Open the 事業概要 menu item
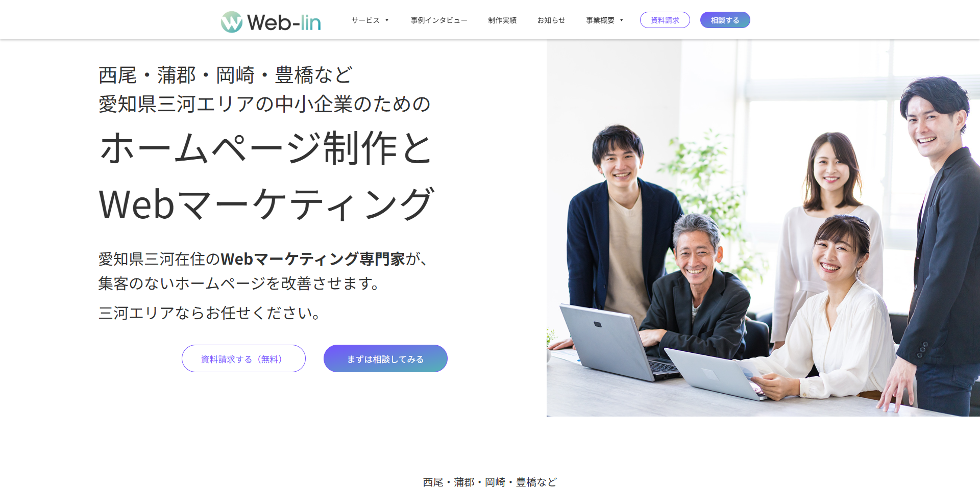The width and height of the screenshot is (980, 489). 600,20
